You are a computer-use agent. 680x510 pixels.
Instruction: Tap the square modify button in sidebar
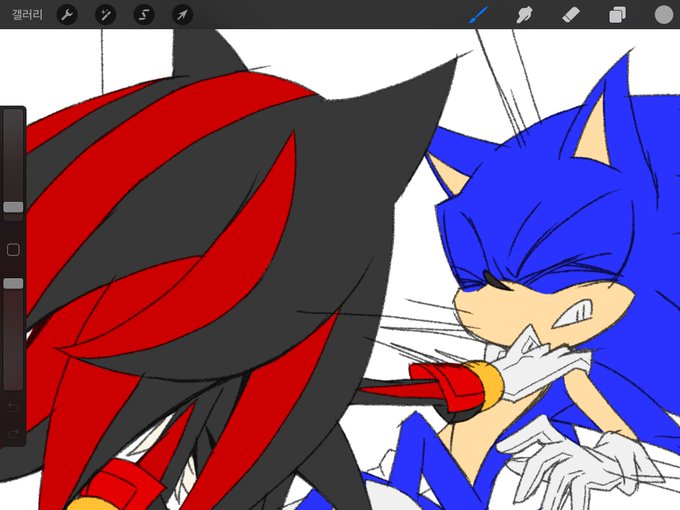tap(13, 250)
